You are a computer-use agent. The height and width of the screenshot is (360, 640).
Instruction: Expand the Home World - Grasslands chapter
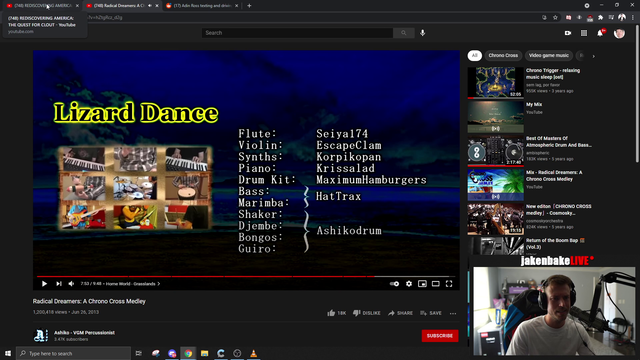[x=133, y=284]
